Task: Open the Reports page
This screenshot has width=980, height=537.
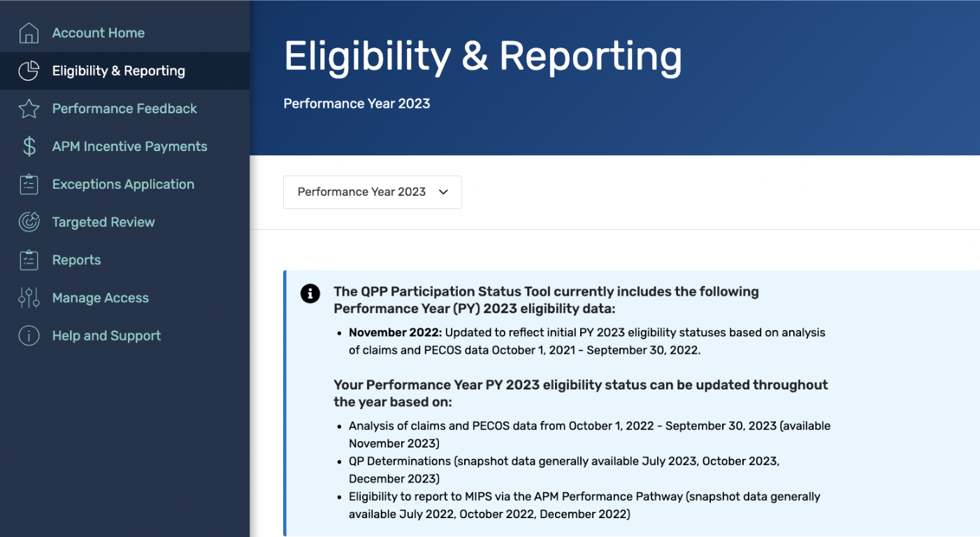Action: pyautogui.click(x=77, y=259)
